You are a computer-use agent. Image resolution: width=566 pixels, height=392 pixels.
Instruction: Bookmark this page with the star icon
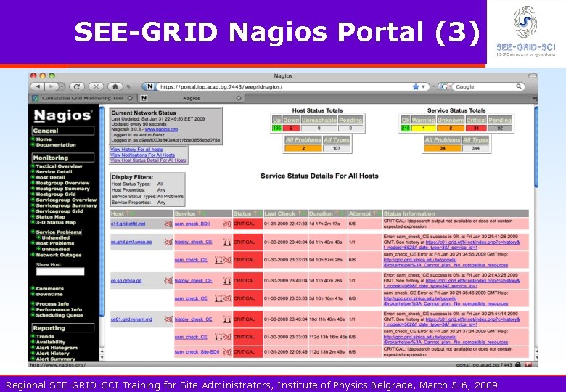(x=416, y=86)
